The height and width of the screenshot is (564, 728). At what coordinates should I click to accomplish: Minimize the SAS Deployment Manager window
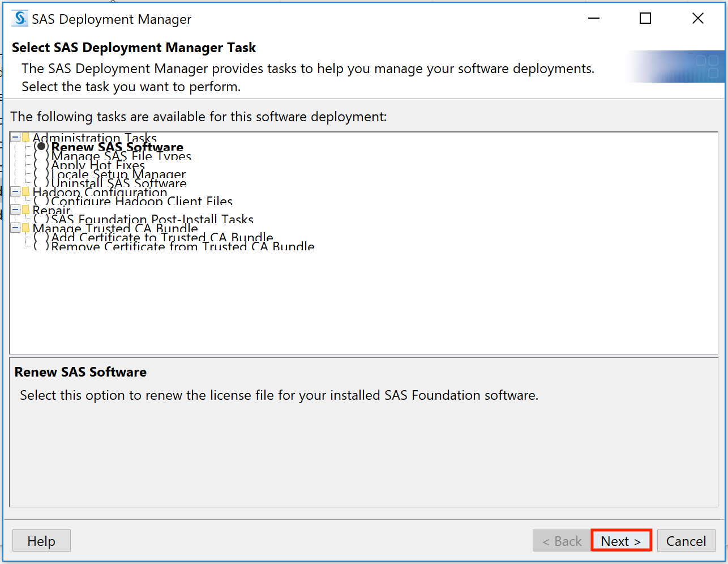pos(594,19)
